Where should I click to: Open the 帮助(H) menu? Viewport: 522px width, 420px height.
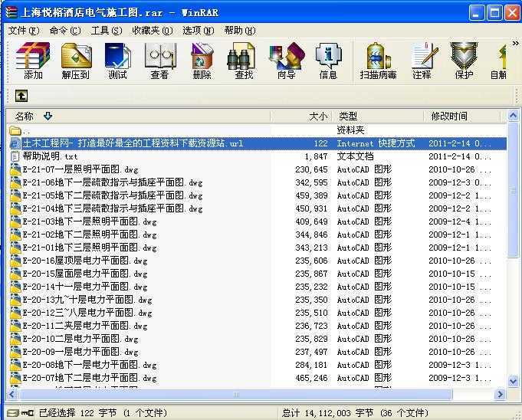(240, 31)
